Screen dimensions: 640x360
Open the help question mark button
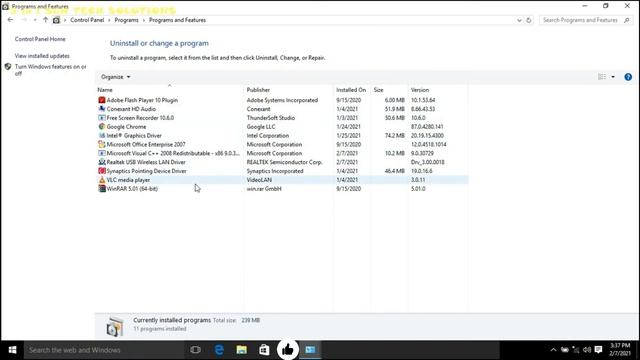point(628,77)
